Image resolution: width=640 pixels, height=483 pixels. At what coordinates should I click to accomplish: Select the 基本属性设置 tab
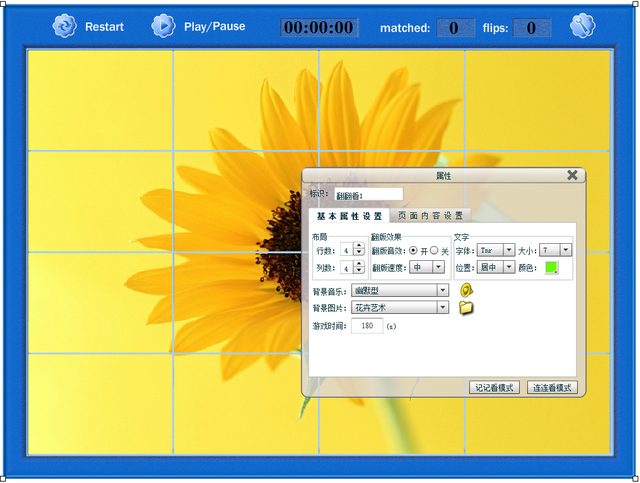349,216
